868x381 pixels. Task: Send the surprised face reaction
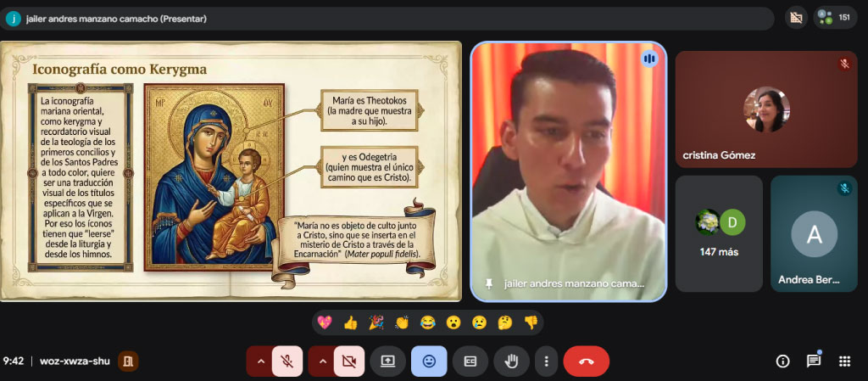click(453, 322)
